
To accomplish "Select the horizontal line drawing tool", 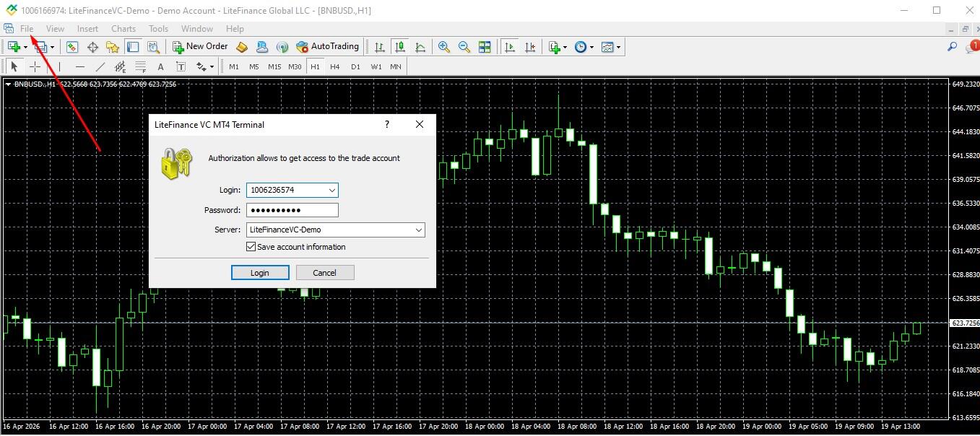I will (x=80, y=66).
